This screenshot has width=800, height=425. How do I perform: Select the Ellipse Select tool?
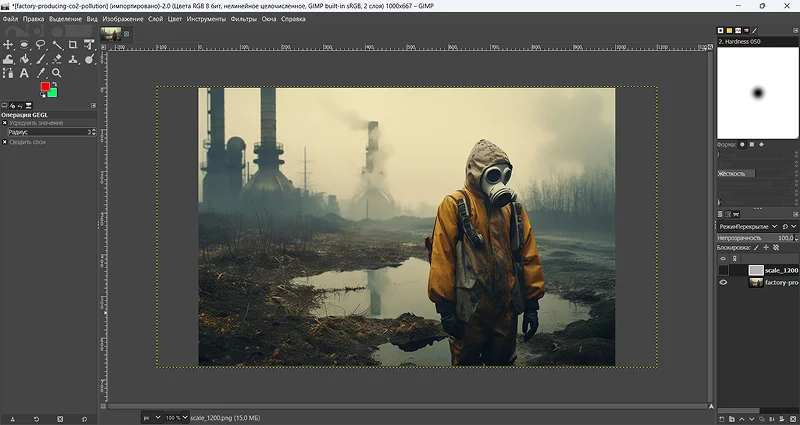[24, 45]
